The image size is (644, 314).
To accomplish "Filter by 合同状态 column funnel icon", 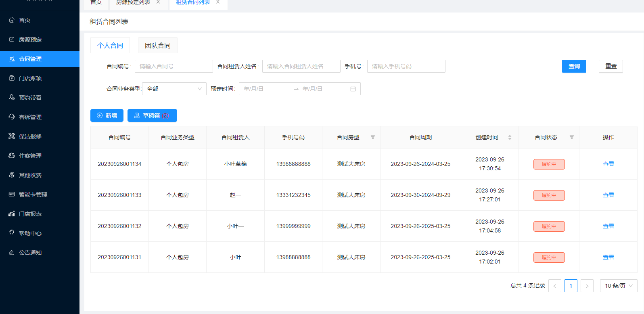I will click(x=572, y=137).
